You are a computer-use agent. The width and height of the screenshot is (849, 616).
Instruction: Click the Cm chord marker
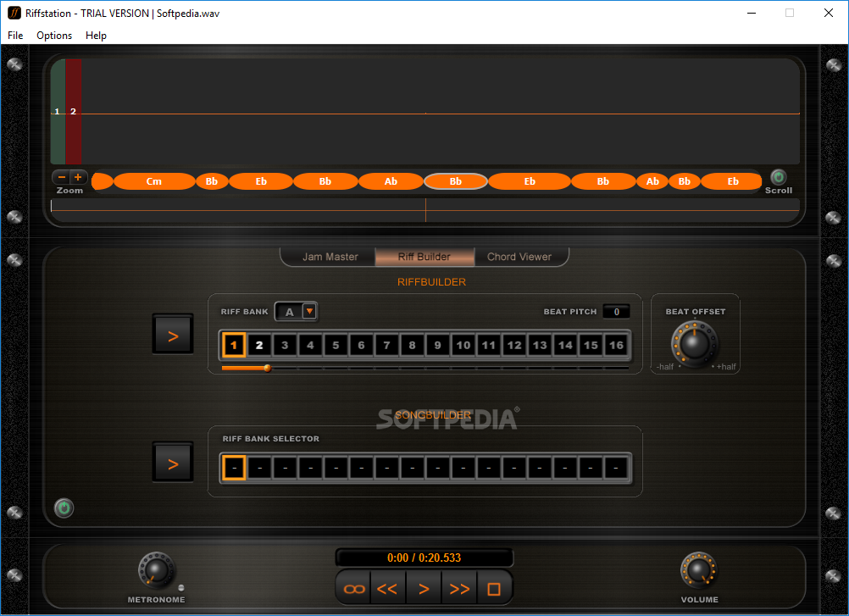point(154,181)
